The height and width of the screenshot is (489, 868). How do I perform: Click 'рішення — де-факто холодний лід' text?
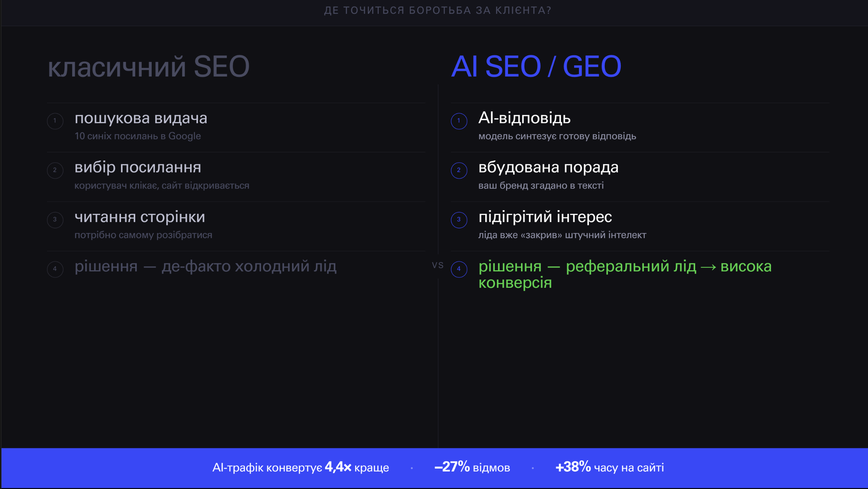coord(205,266)
